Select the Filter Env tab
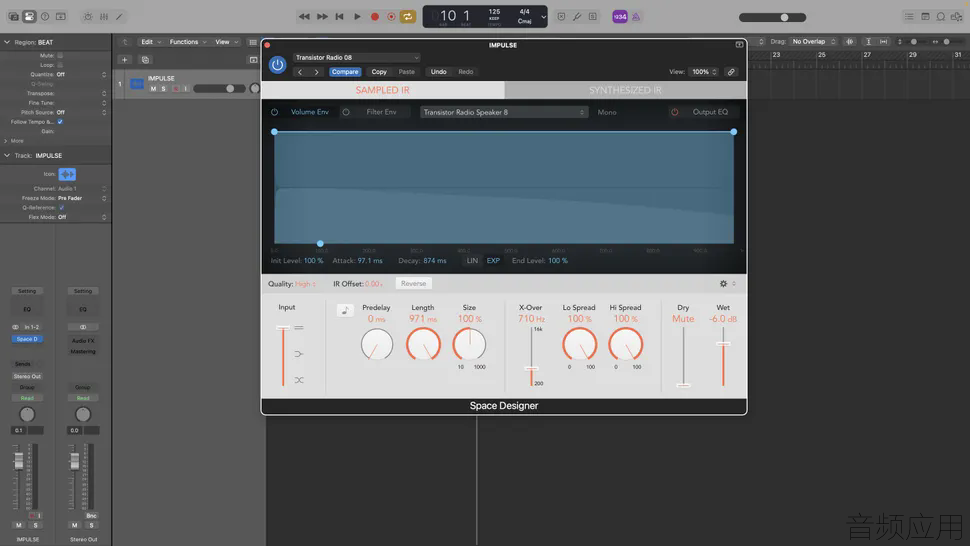 (x=381, y=112)
